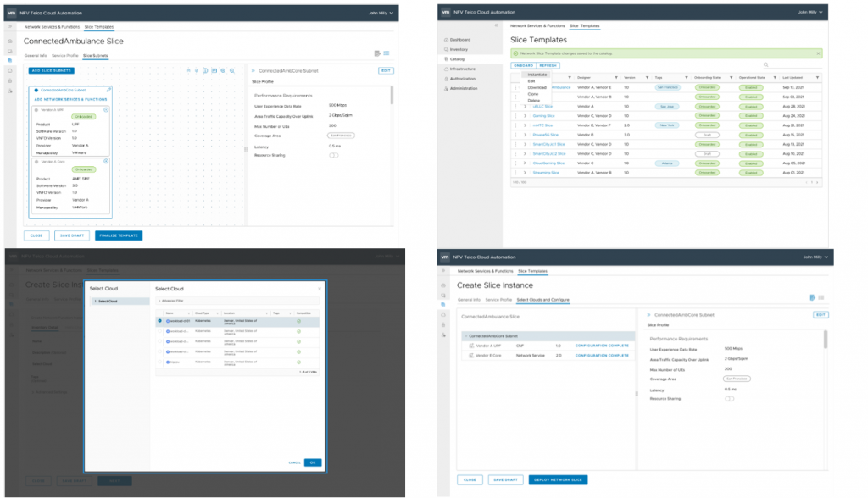Filter the Tags column in Slice Templates
This screenshot has width=868, height=498.
[x=687, y=77]
